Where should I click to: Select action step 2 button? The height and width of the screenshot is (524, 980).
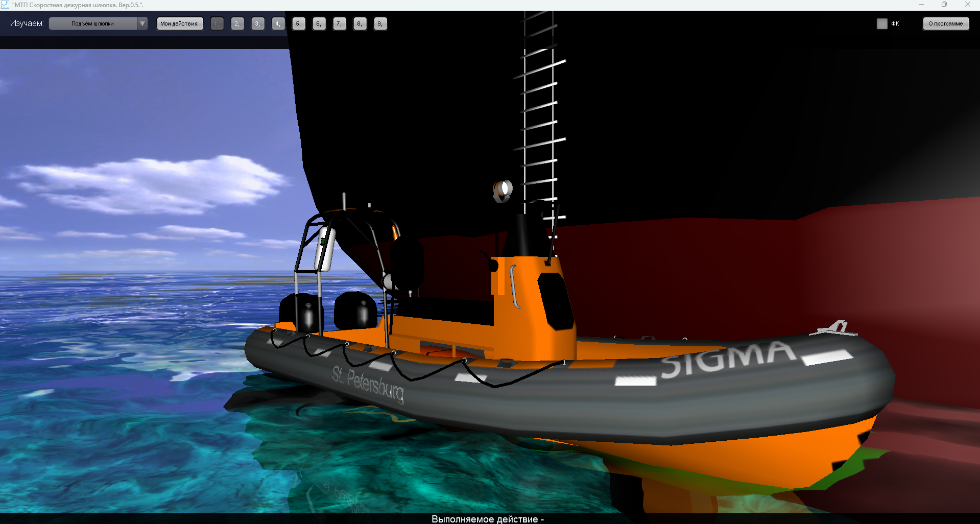(x=237, y=23)
